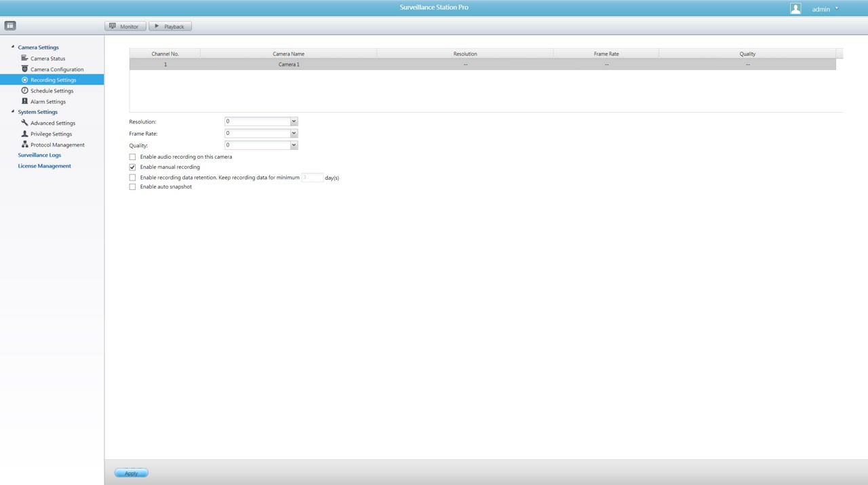Open License Management
Image resolution: width=868 pixels, height=485 pixels.
pos(44,166)
